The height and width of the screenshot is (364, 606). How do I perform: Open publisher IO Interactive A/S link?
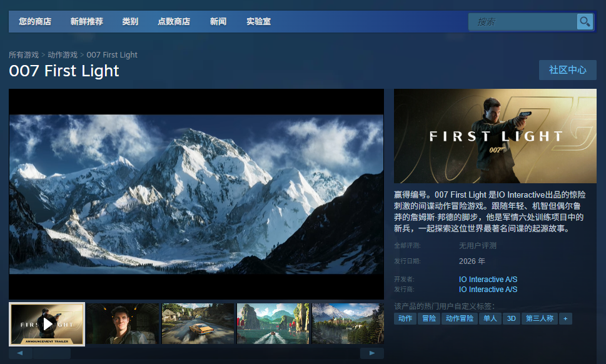pyautogui.click(x=488, y=290)
